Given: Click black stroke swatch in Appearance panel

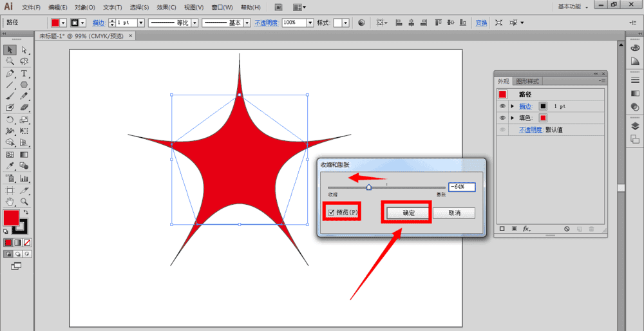Looking at the screenshot, I should point(543,106).
